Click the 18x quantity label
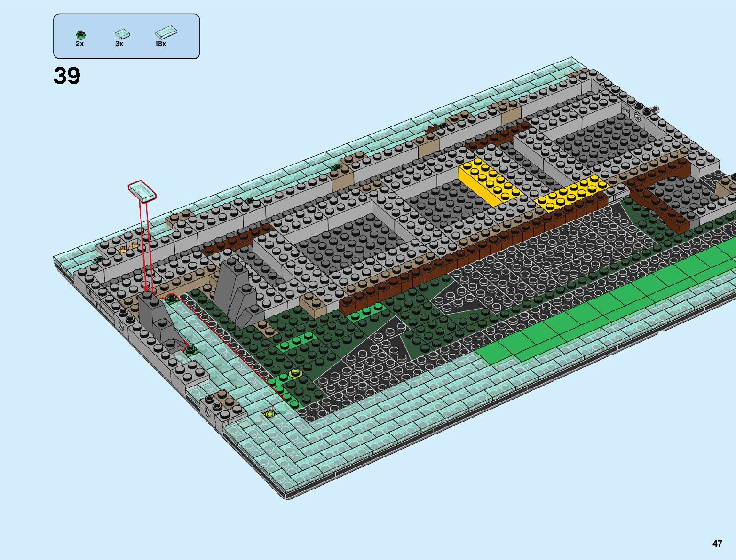Image resolution: width=736 pixels, height=560 pixels. click(x=160, y=44)
